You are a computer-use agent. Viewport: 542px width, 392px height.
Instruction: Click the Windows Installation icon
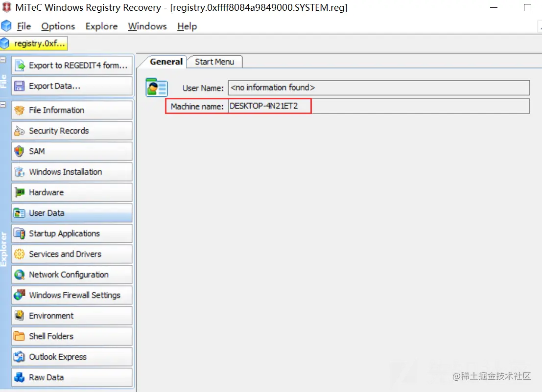point(20,172)
